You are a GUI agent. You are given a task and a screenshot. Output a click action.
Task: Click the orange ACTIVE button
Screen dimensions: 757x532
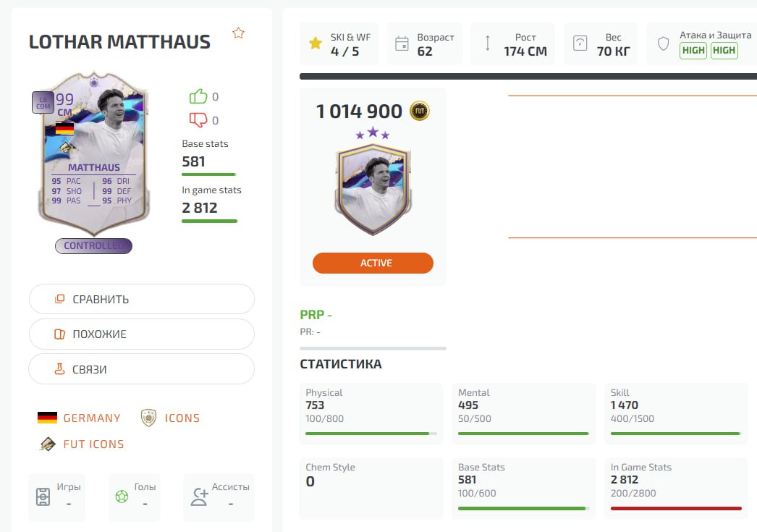coord(373,263)
